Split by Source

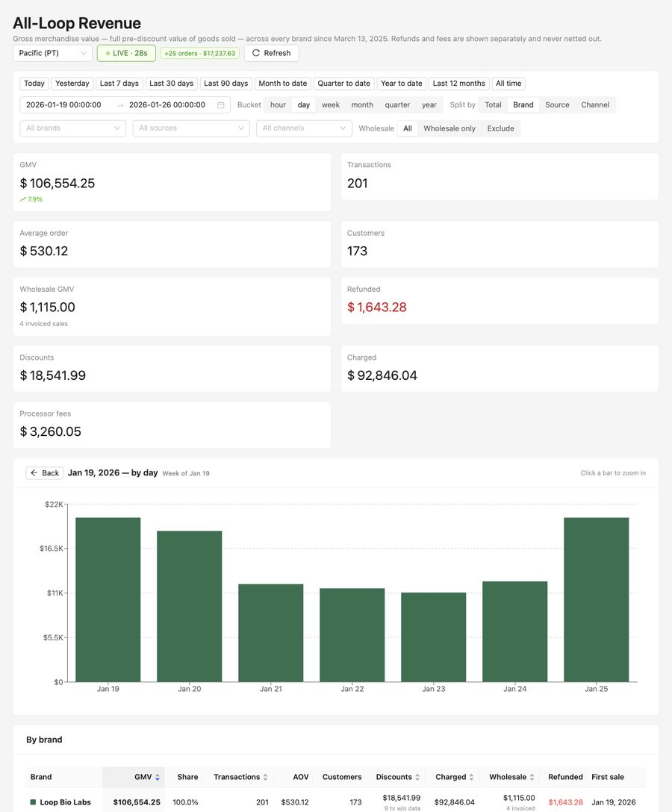click(557, 104)
